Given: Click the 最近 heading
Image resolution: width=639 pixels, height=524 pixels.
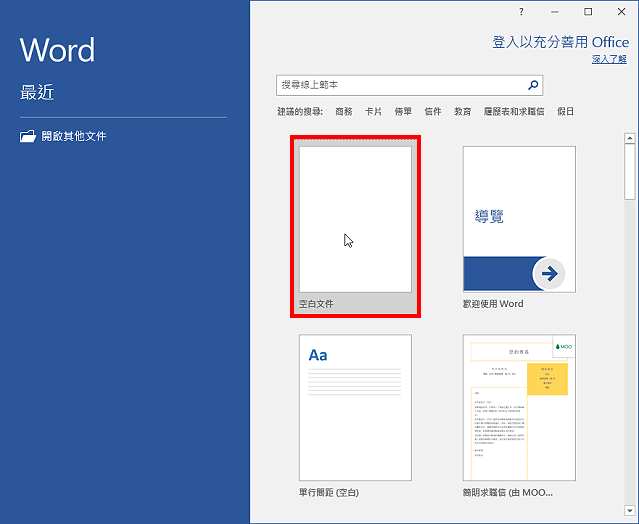Looking at the screenshot, I should point(37,92).
